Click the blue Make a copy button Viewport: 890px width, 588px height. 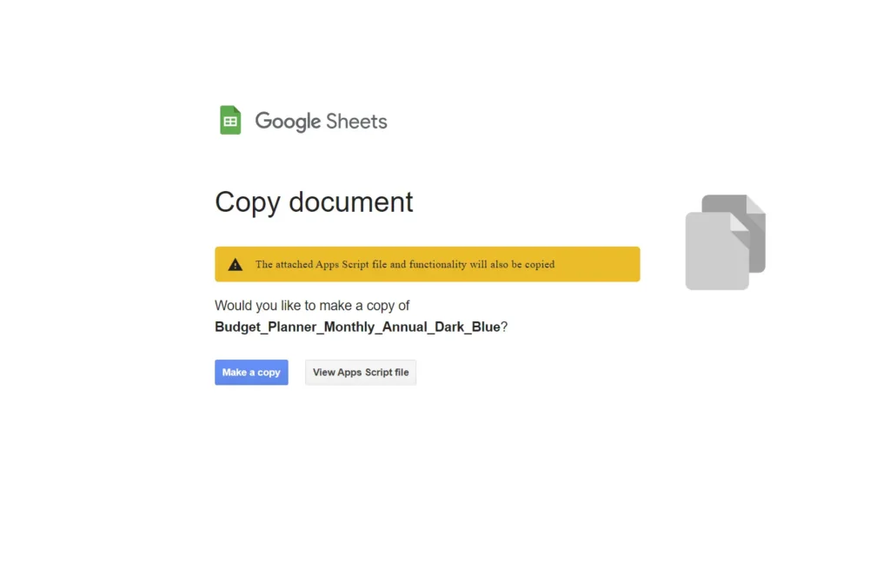(251, 373)
